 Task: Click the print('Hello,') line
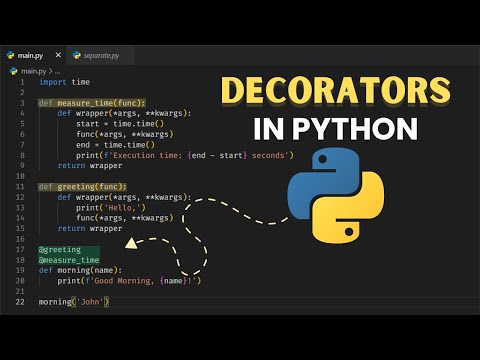111,208
